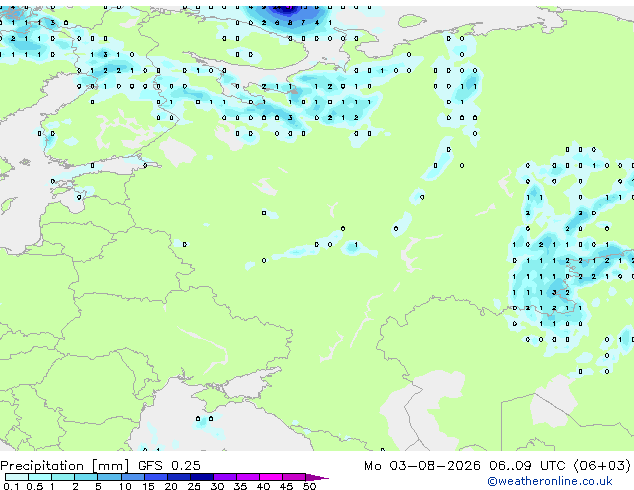Select the 30–35 mm purple legend swatch
This screenshot has width=634, height=490.
[225, 477]
